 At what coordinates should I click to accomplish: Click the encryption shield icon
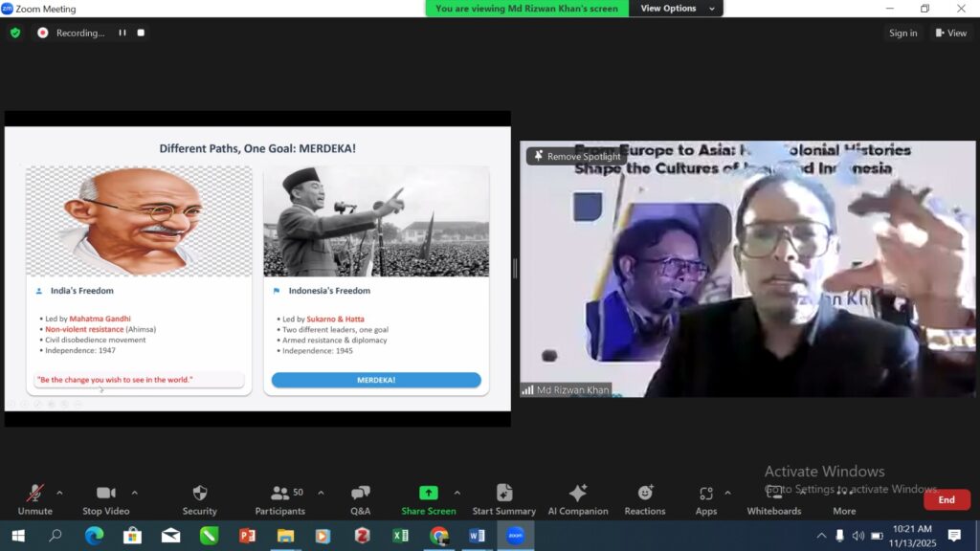(15, 33)
